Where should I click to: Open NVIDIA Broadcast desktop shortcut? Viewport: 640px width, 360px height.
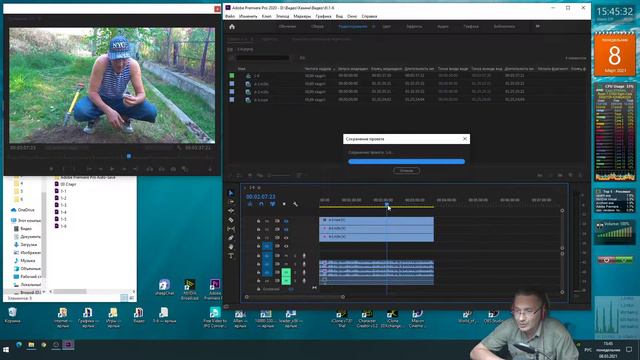pyautogui.click(x=189, y=289)
